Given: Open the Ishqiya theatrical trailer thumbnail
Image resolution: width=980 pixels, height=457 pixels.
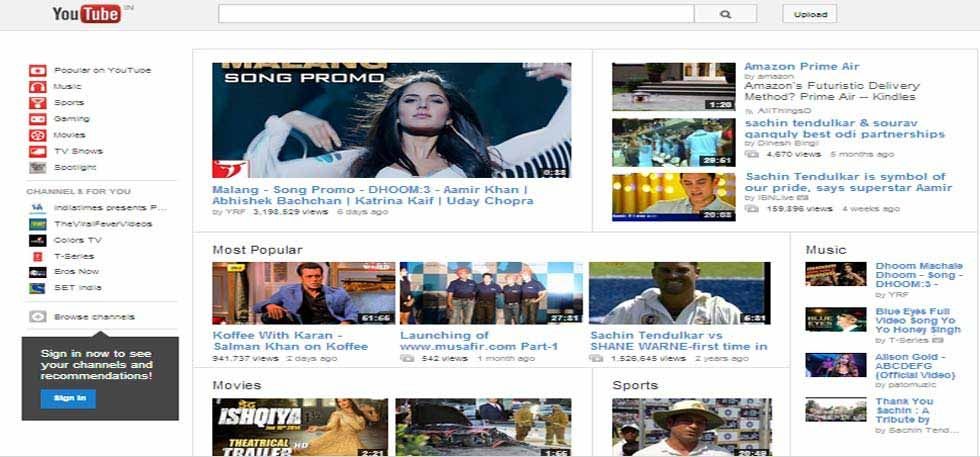Looking at the screenshot, I should [299, 427].
